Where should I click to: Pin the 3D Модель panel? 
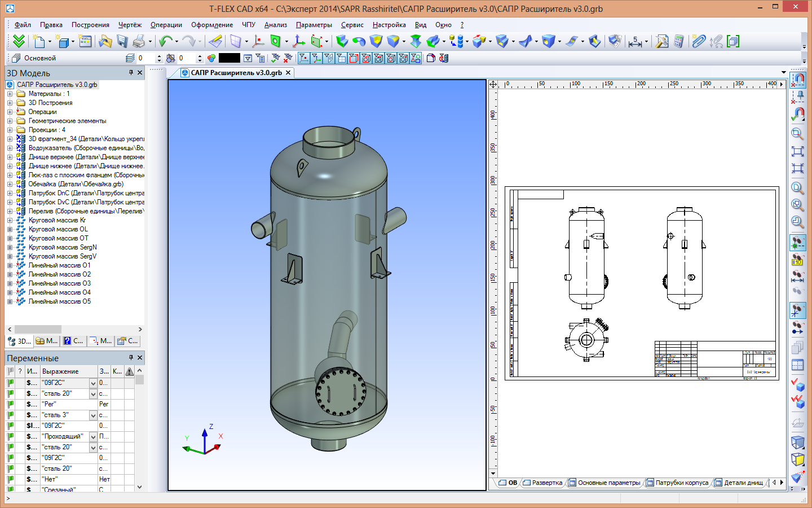pos(131,73)
